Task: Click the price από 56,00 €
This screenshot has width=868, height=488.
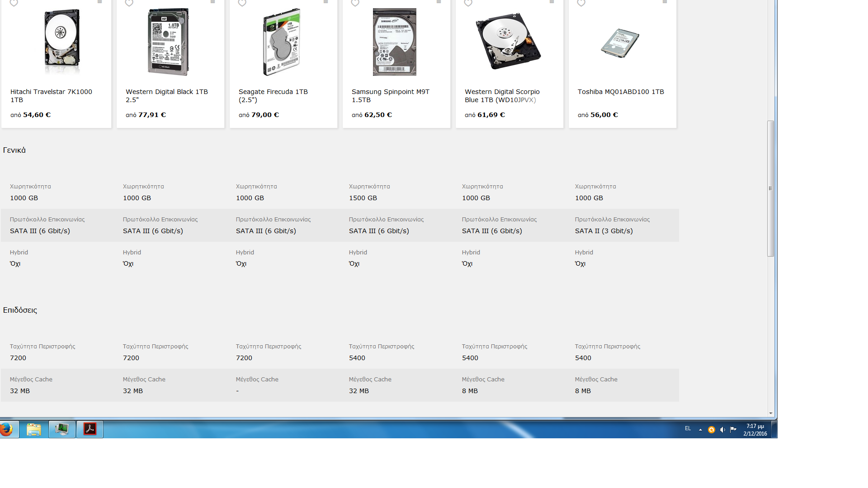Action: (x=598, y=115)
